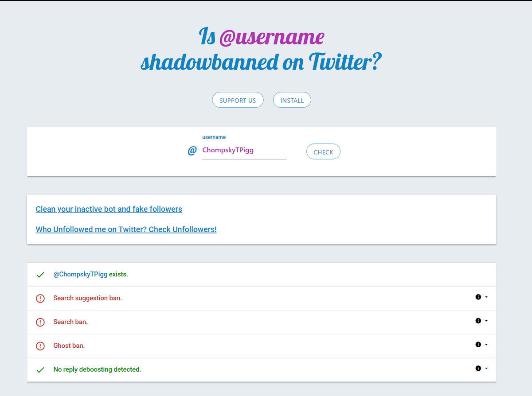Image resolution: width=532 pixels, height=396 pixels.
Task: Expand the No reply deboosting details arrow
Action: [486, 368]
